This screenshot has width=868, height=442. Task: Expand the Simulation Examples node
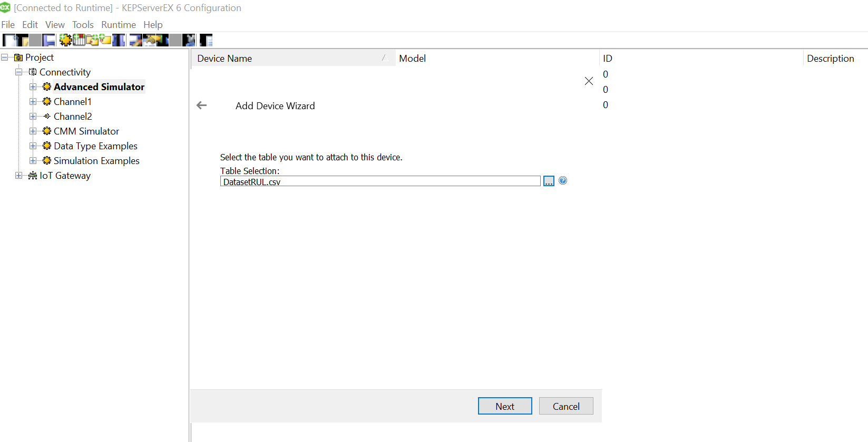tap(33, 161)
